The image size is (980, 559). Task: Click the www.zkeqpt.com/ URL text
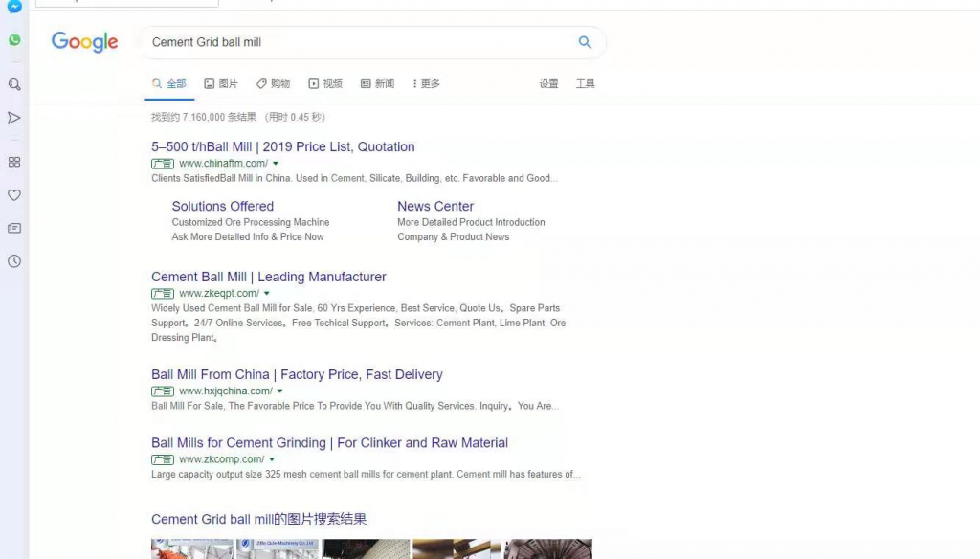(219, 293)
